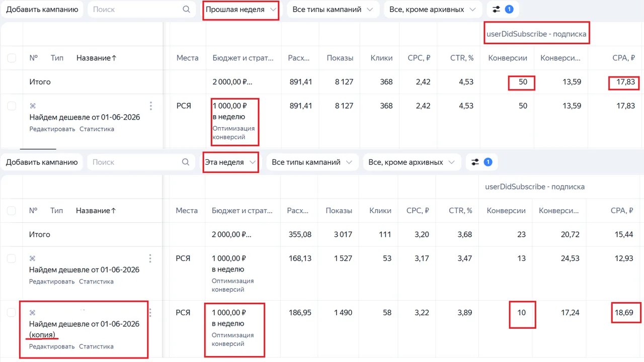Click 'Редактировать' under campaign with spend 891,41
Image resolution: width=644 pixels, height=362 pixels.
click(x=52, y=129)
